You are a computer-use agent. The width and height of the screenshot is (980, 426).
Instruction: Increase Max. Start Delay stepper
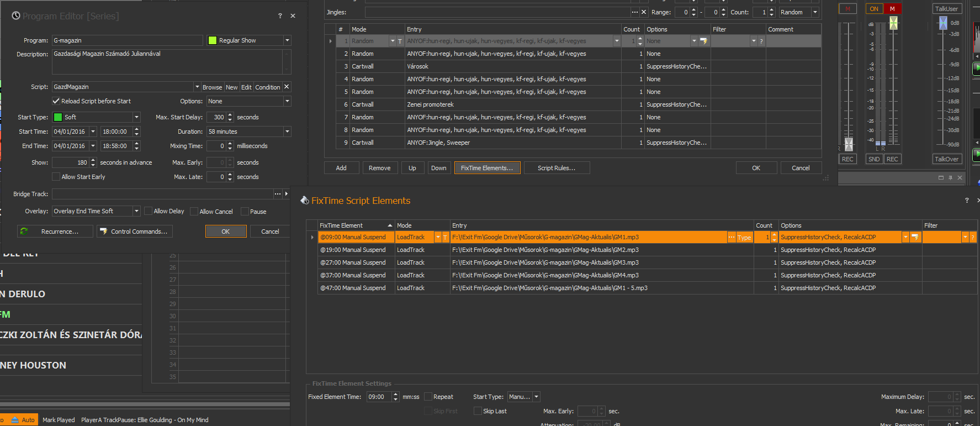230,115
